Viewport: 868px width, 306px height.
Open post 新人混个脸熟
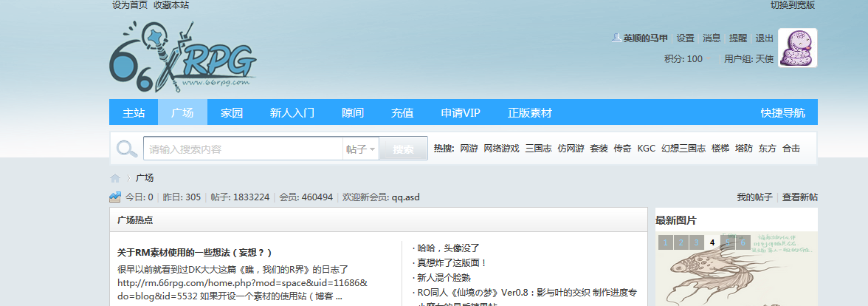pos(444,277)
